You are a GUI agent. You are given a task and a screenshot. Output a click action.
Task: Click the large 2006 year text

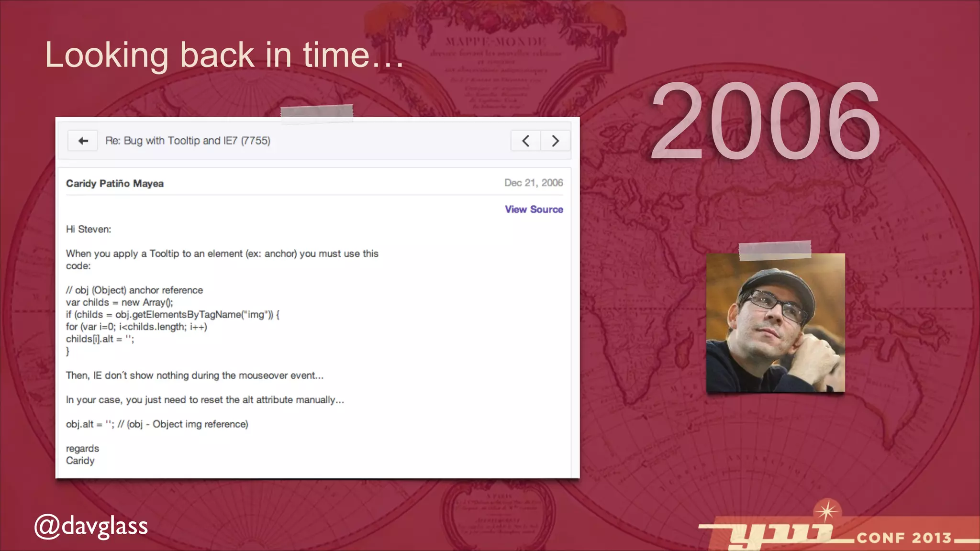[766, 121]
